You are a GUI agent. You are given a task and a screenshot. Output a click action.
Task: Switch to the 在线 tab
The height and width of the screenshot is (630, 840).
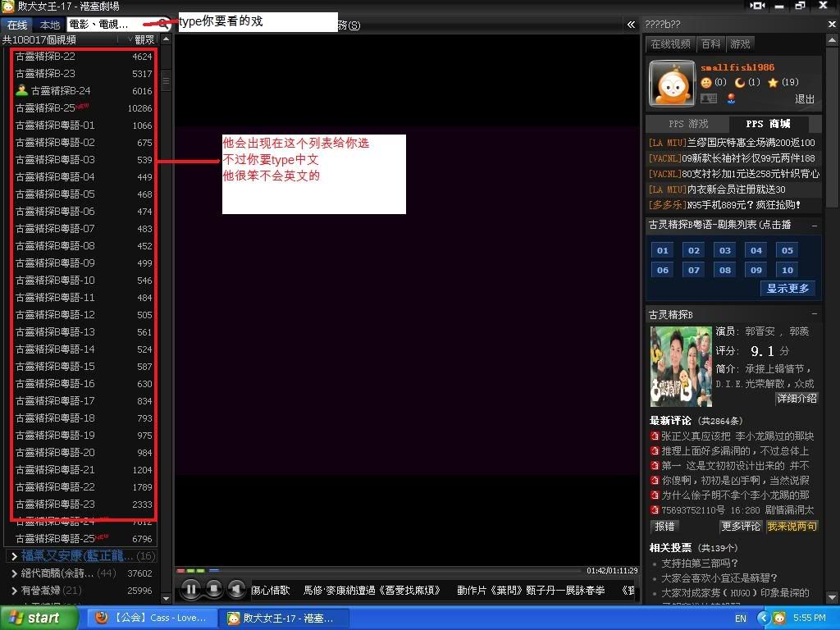[x=17, y=25]
